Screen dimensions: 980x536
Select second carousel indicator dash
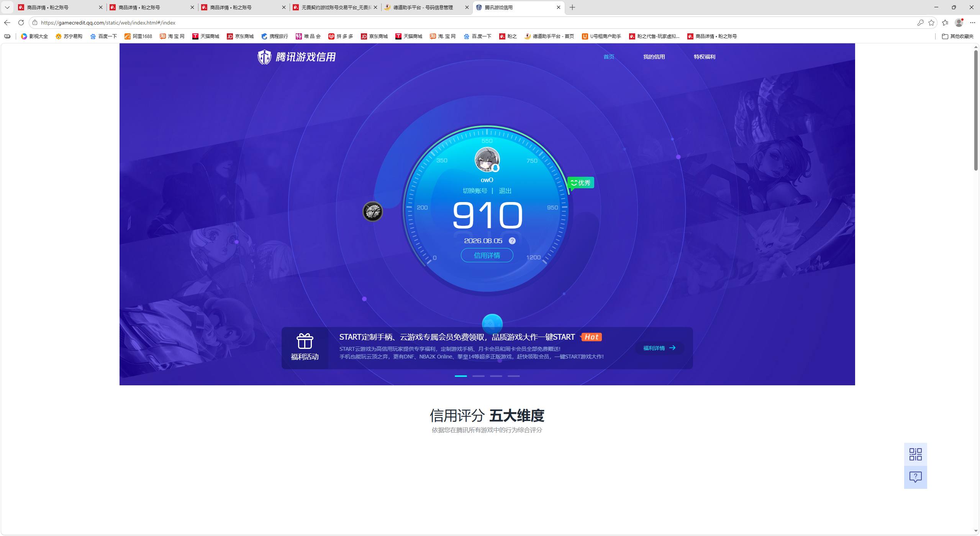click(x=478, y=376)
